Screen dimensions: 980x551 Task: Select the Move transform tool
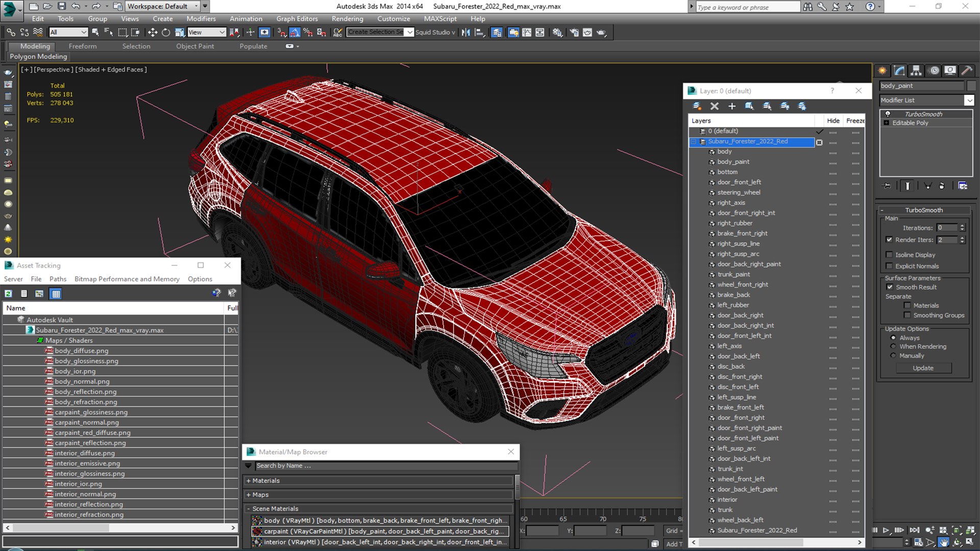[x=152, y=32]
